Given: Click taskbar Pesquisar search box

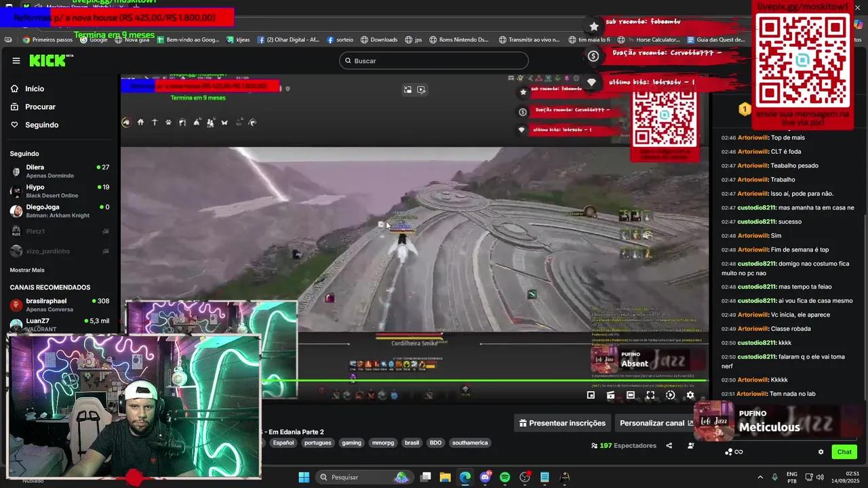Looking at the screenshot, I should 364,477.
